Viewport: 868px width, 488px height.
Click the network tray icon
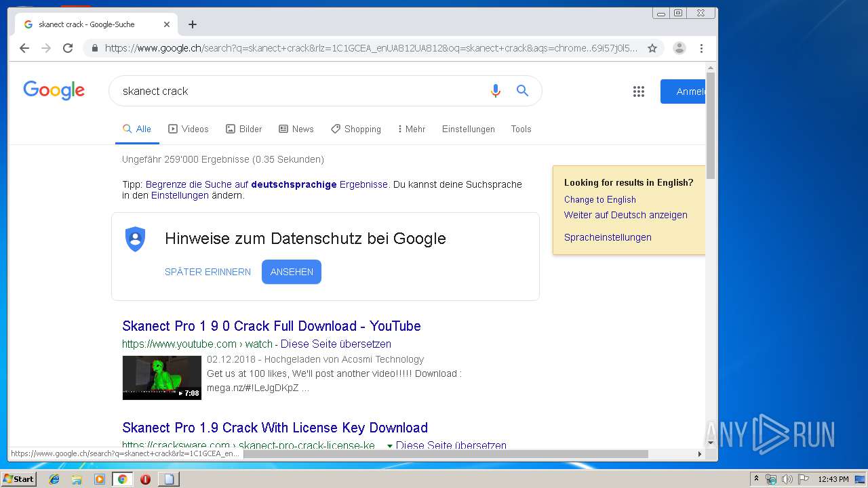click(x=771, y=479)
